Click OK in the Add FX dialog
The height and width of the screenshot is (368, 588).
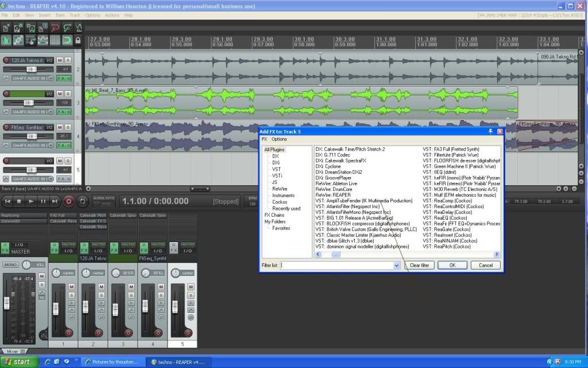(452, 266)
